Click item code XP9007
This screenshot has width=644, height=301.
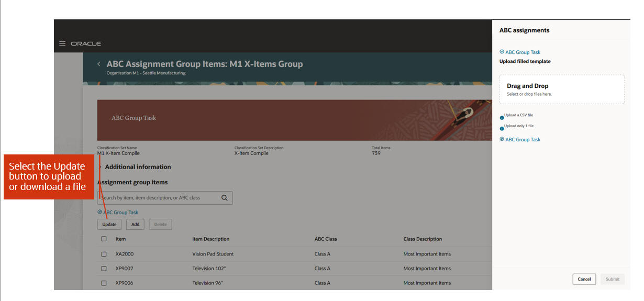point(124,269)
